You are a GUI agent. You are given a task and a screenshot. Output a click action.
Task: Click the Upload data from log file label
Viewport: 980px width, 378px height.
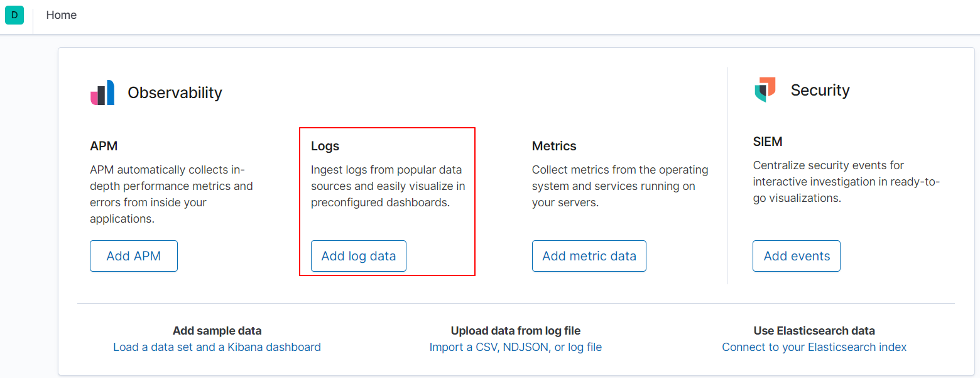[x=516, y=331]
